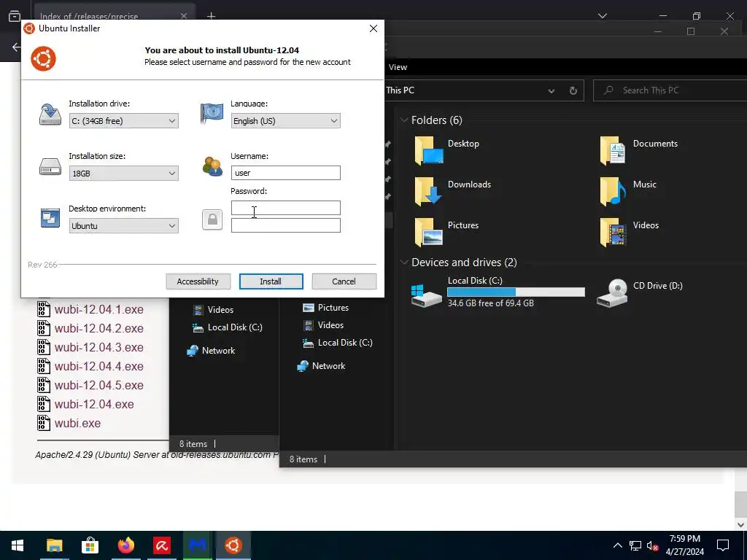Click the installation drive icon
Image resolution: width=747 pixels, height=560 pixels.
(x=50, y=114)
